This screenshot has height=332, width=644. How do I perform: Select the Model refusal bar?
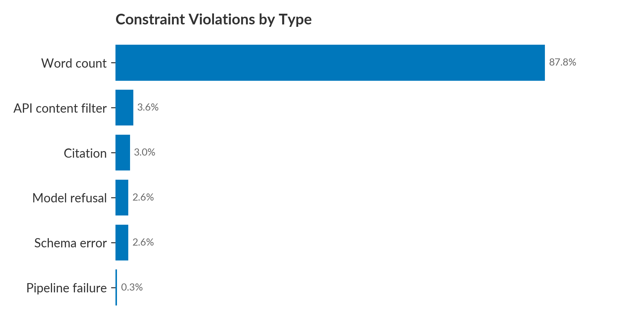coord(122,198)
